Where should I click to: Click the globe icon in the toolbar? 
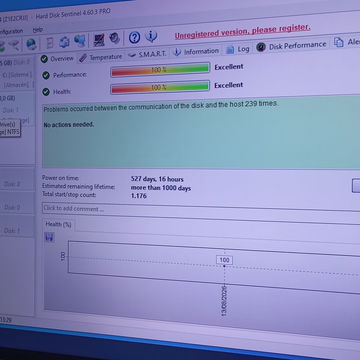click(x=31, y=44)
